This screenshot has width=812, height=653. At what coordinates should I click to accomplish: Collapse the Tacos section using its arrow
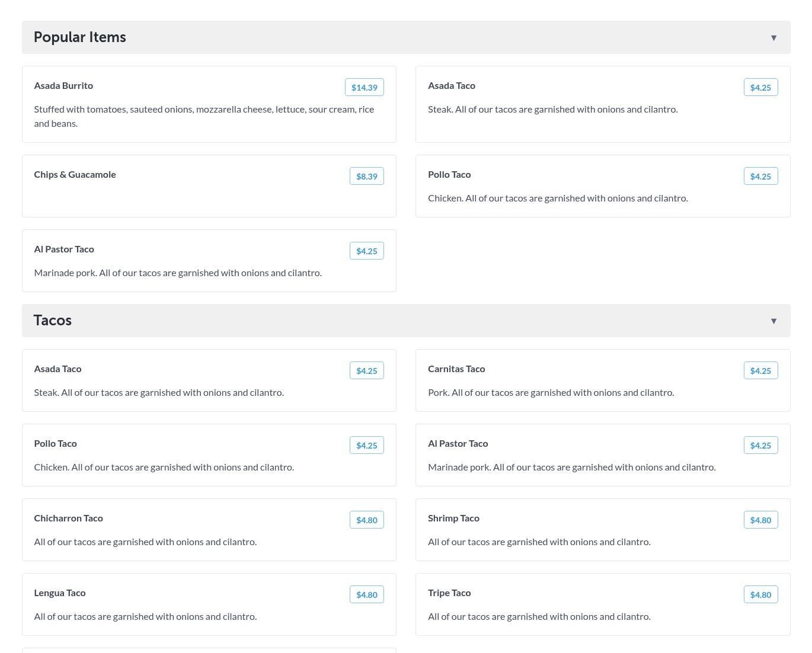click(773, 321)
